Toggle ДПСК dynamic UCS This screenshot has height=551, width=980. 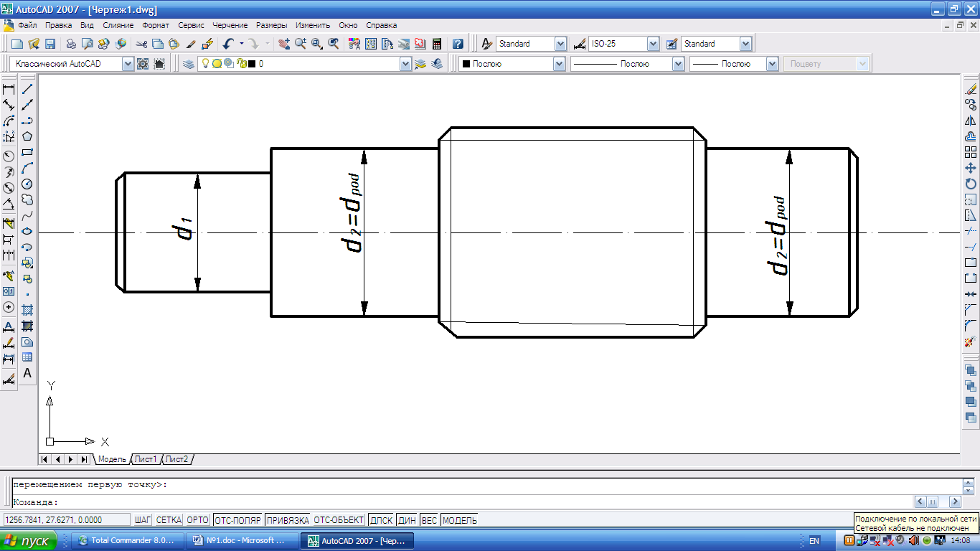click(381, 520)
